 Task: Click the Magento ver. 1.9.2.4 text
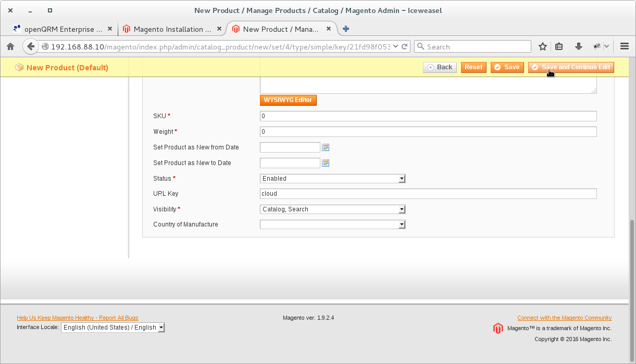pyautogui.click(x=308, y=318)
